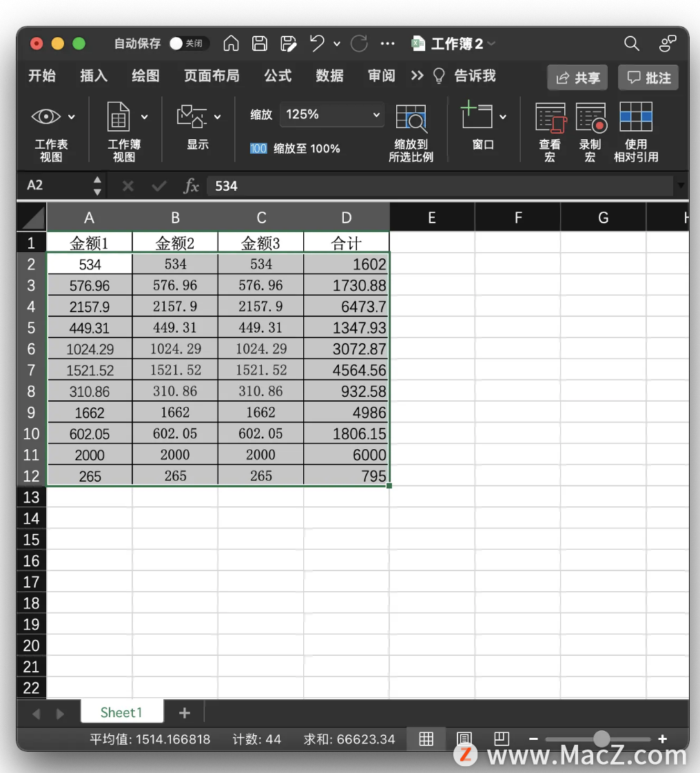Click the View Macros icon
The image size is (700, 773).
(550, 117)
